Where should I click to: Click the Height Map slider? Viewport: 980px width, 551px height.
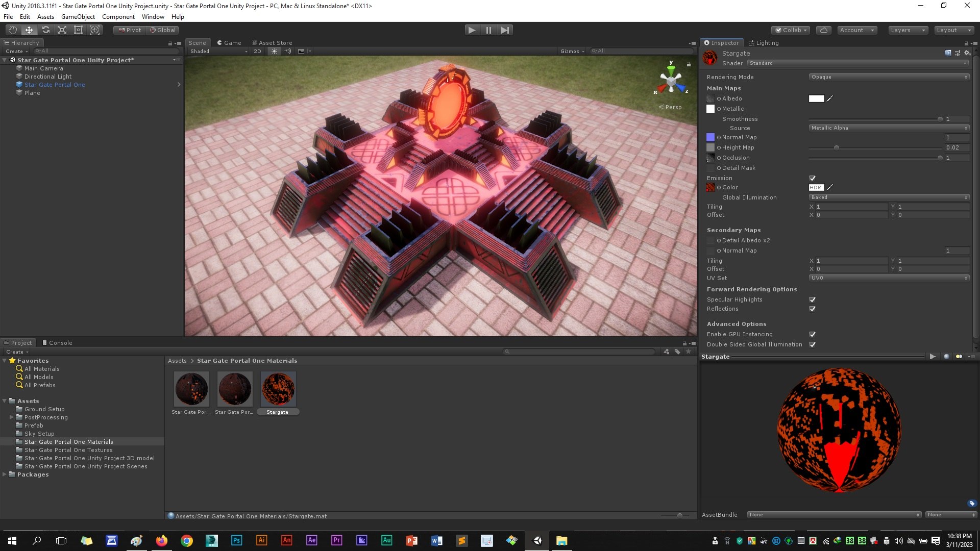click(x=875, y=147)
